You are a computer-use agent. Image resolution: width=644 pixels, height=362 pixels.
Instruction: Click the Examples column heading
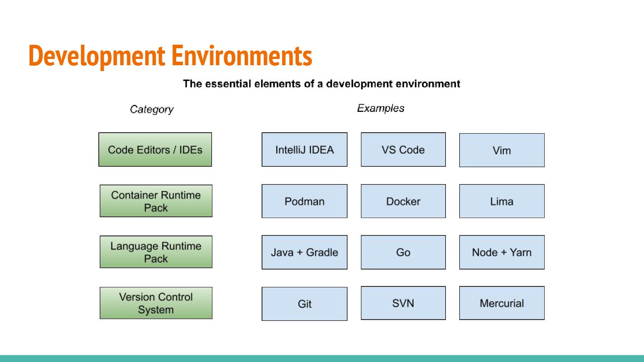click(x=381, y=108)
